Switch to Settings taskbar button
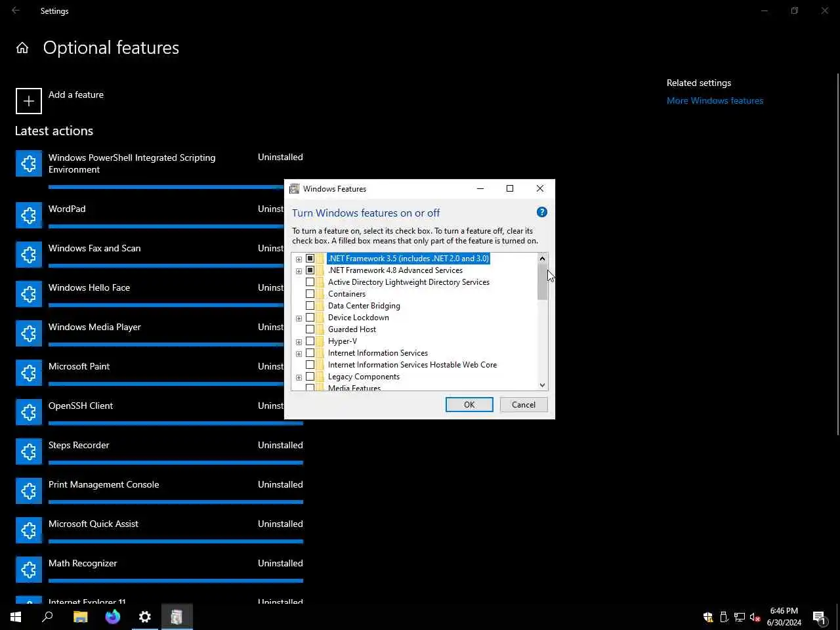840x630 pixels. point(145,617)
